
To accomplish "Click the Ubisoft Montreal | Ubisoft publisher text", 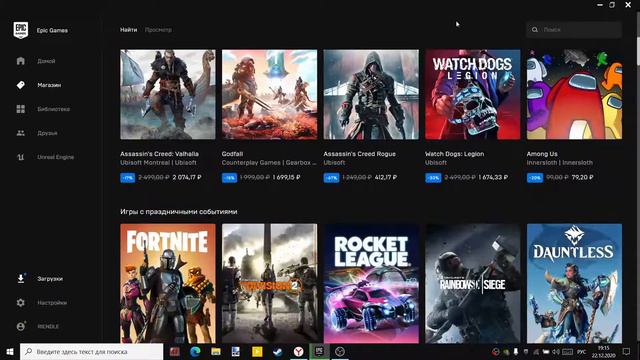I will tap(158, 162).
